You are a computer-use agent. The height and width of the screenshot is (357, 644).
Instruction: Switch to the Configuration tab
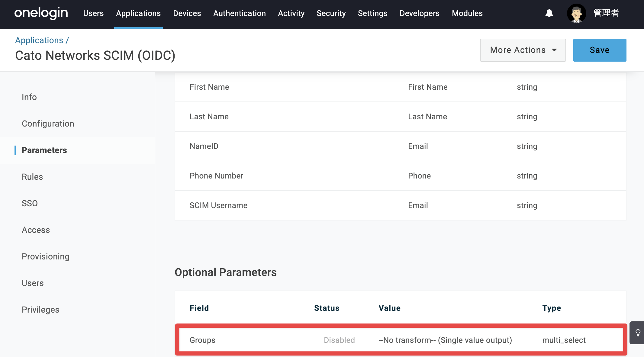click(x=48, y=124)
